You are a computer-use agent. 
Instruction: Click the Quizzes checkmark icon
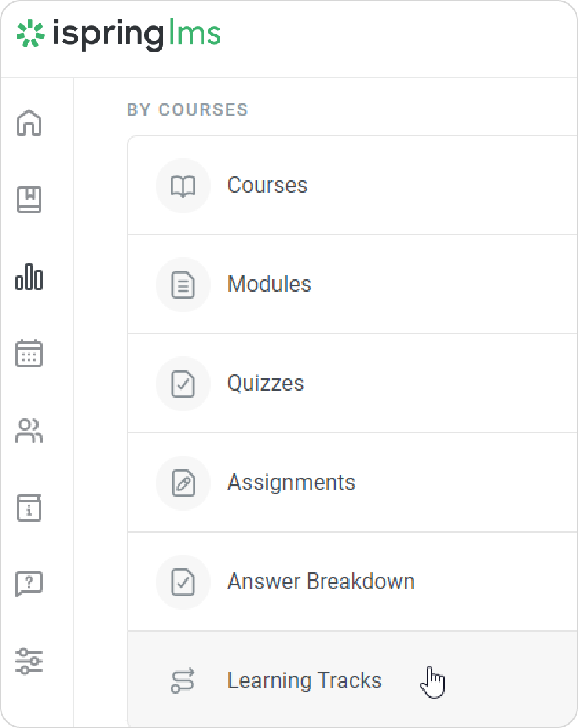coord(182,383)
